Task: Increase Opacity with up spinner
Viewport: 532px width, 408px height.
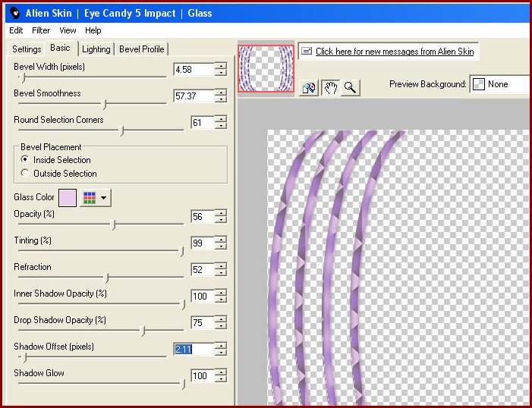Action: tap(221, 213)
